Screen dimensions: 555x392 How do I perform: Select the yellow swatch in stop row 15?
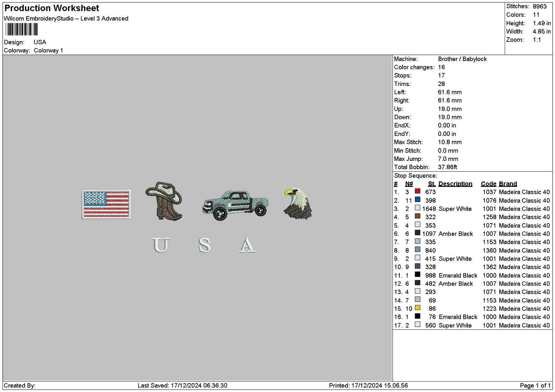417,308
